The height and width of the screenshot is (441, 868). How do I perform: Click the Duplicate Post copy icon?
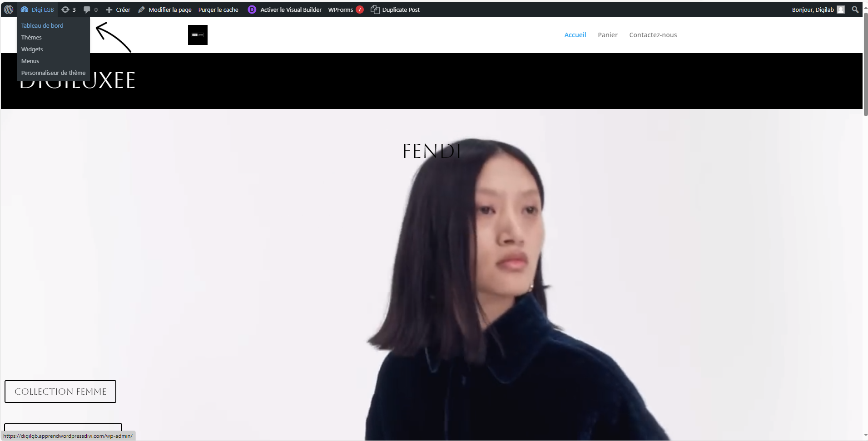(375, 10)
